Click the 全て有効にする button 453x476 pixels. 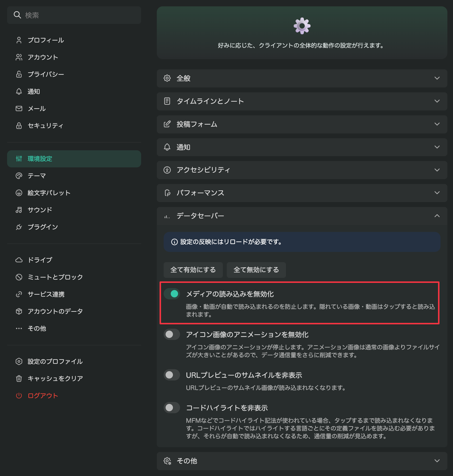(193, 270)
